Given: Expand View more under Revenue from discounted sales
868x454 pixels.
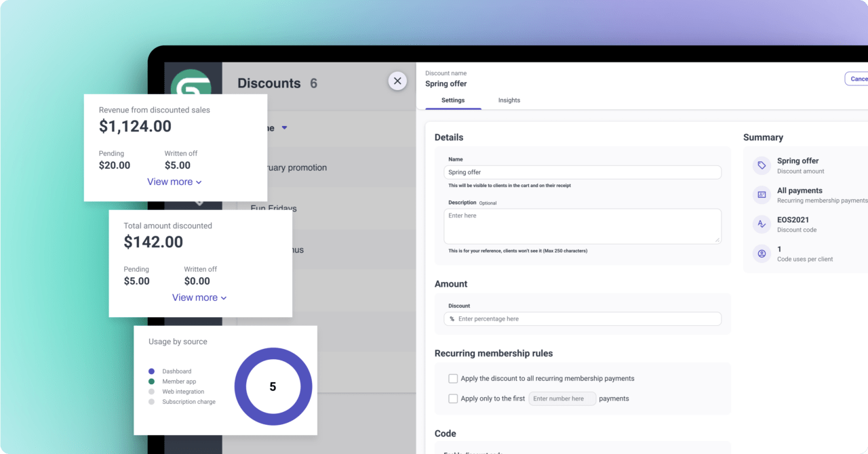Looking at the screenshot, I should pos(174,182).
